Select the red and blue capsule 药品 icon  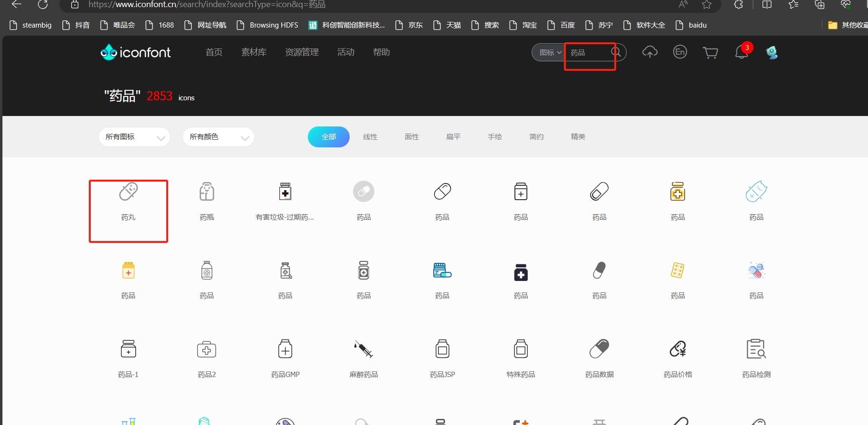[x=756, y=270]
